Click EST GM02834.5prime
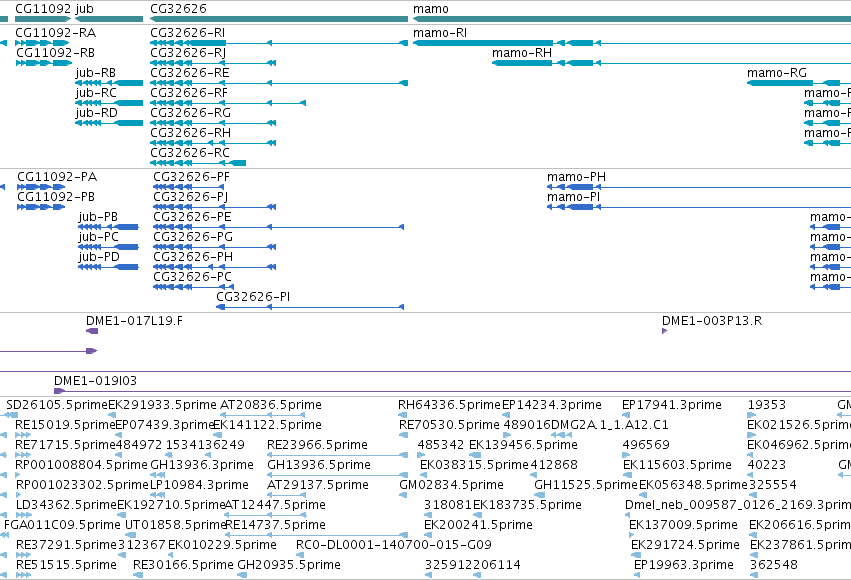 451,485
